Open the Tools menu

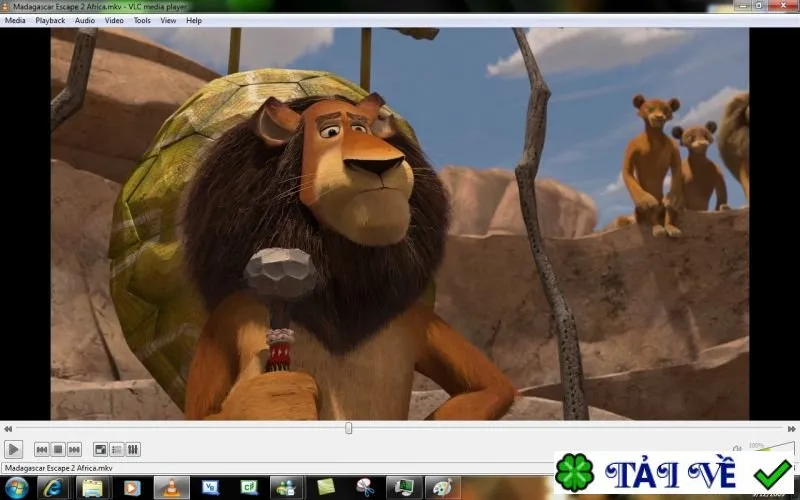tap(142, 20)
